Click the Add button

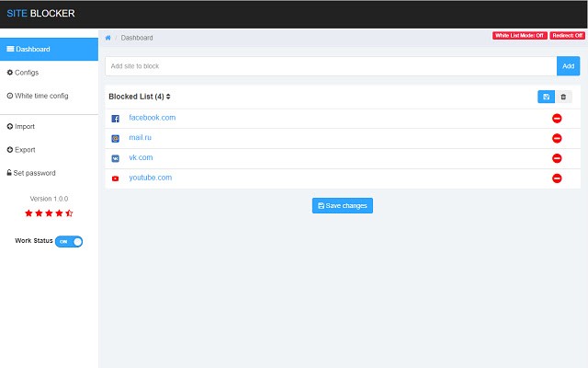568,66
